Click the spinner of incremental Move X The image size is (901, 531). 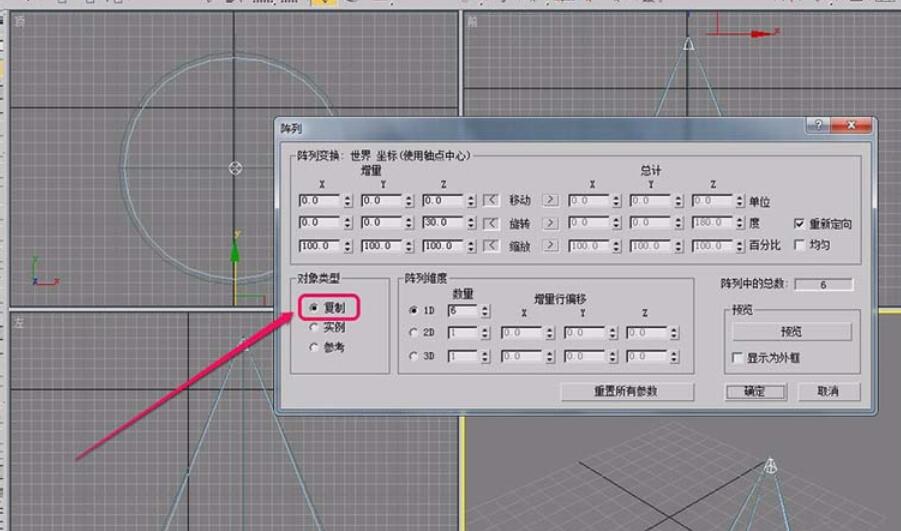(348, 201)
